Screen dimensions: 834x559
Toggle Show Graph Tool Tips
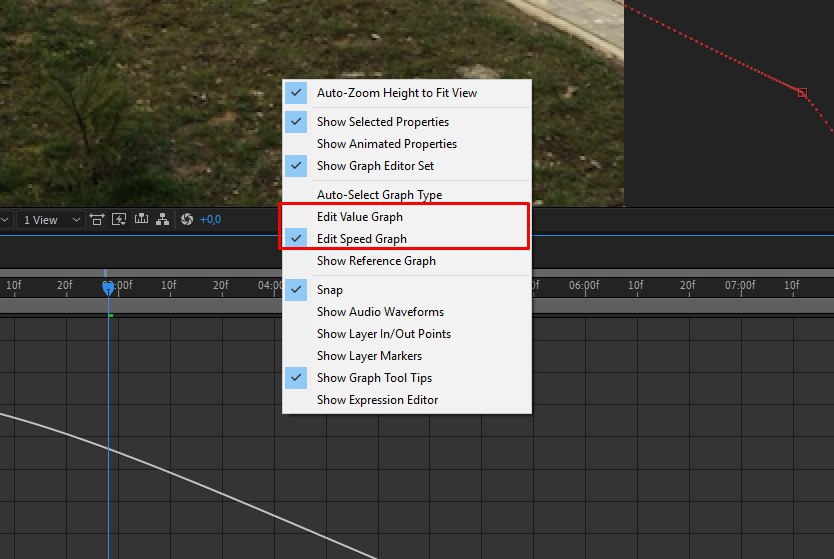point(406,378)
